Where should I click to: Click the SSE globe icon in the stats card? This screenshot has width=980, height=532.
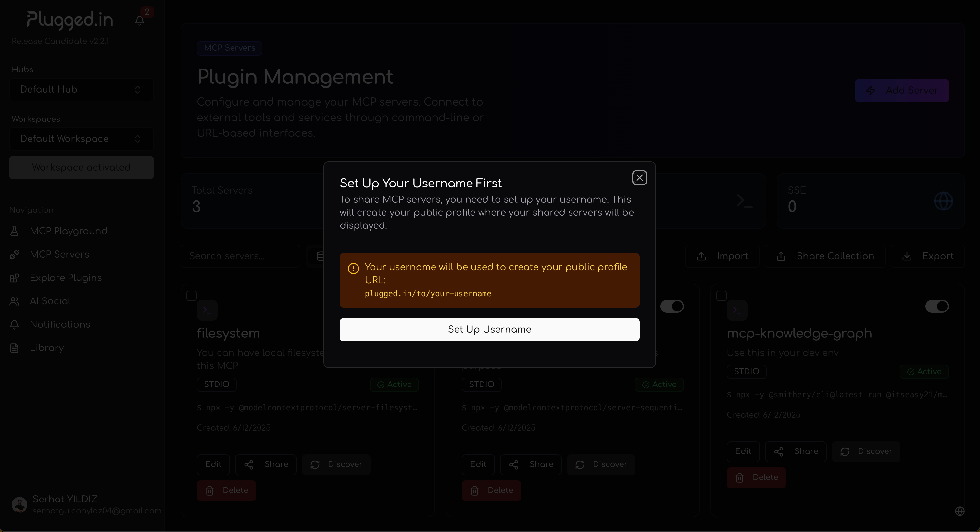944,201
